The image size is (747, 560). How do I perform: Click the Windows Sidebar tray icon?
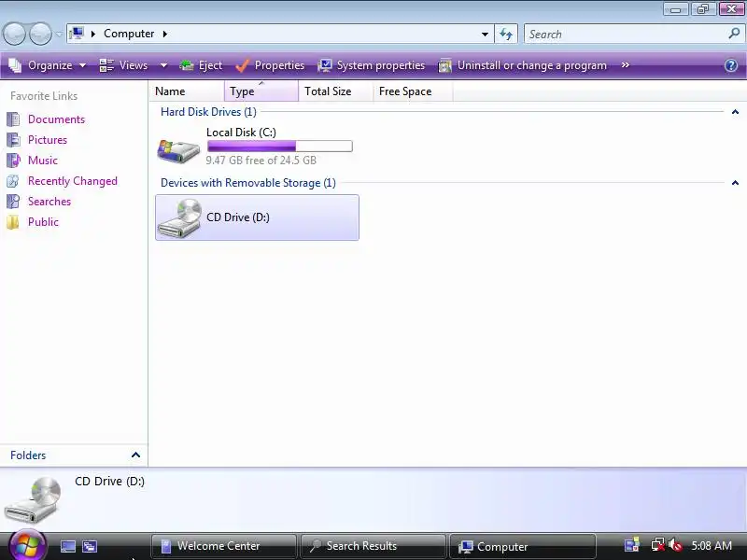[x=632, y=546]
